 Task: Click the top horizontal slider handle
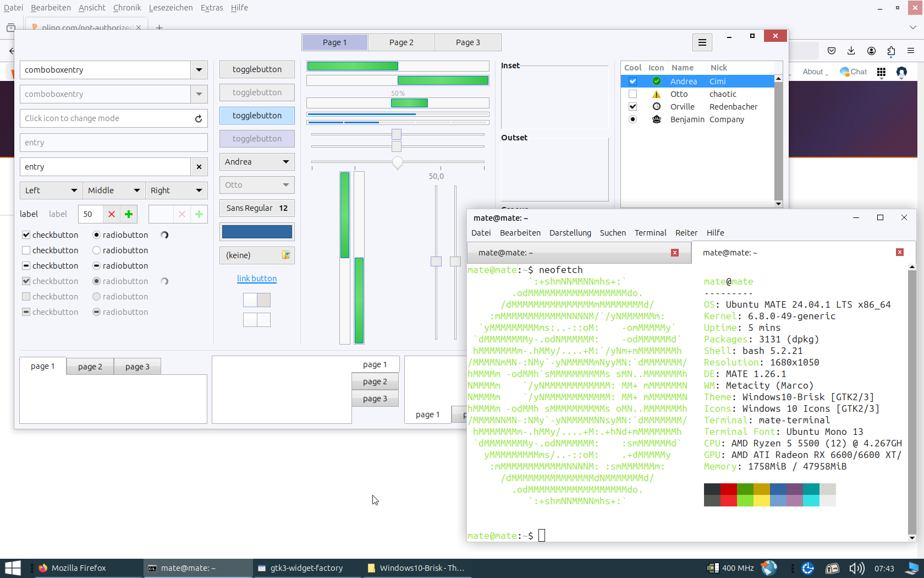(x=397, y=134)
